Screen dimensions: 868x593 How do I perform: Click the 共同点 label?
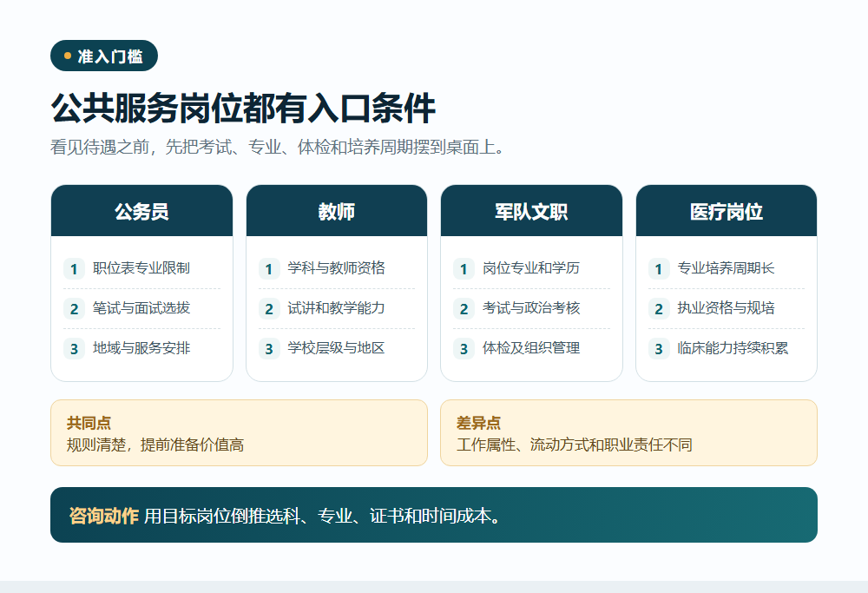[x=89, y=423]
